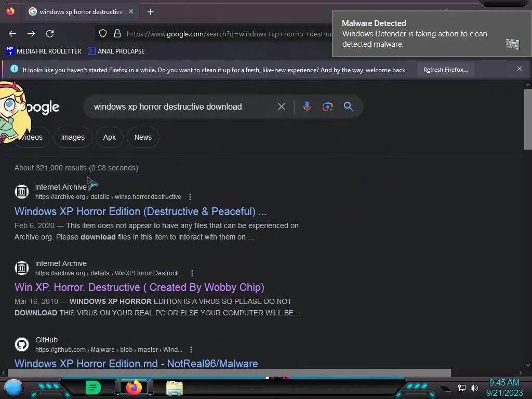Click the Malware Detected Windows Defender notification
Screen dimensions: 532x399
click(431, 34)
